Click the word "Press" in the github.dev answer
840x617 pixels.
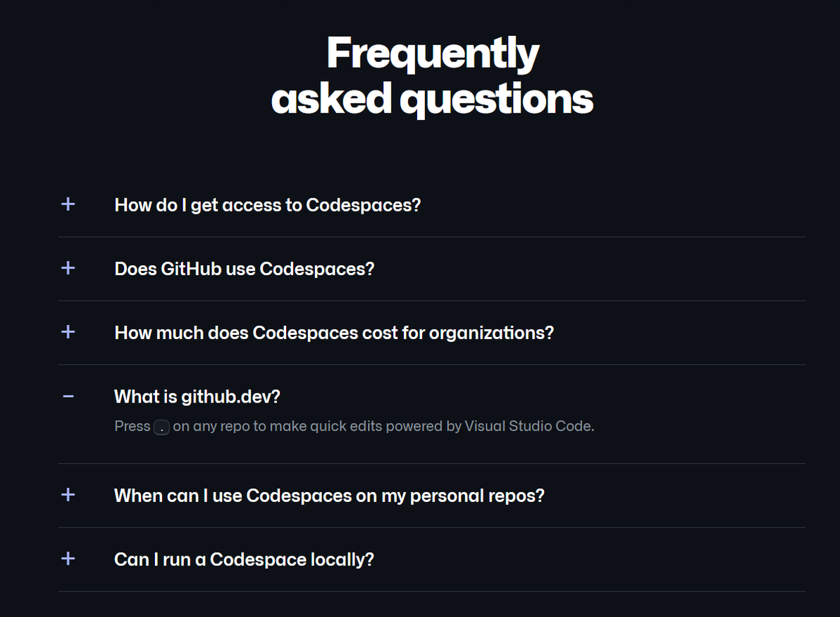click(132, 426)
